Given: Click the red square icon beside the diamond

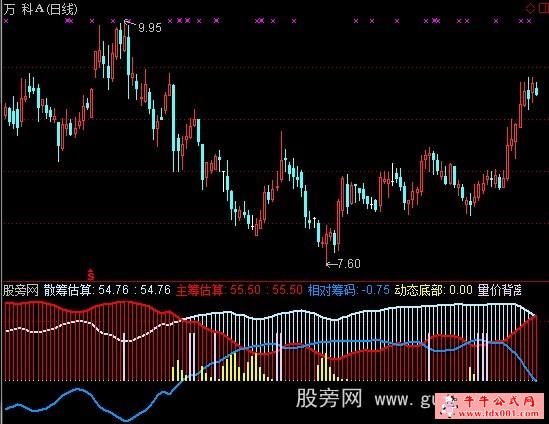Looking at the screenshot, I should point(543,9).
